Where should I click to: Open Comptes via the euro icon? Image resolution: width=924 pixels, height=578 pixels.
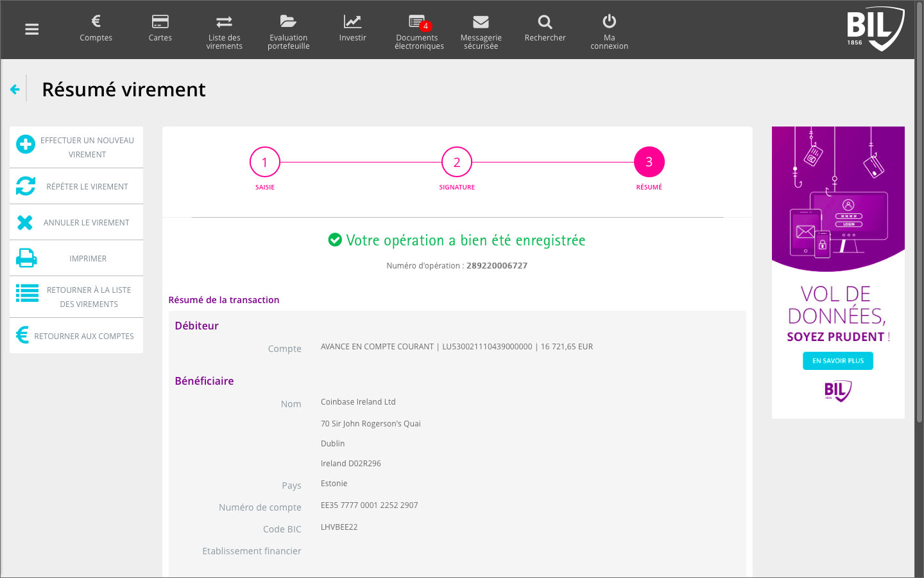pyautogui.click(x=96, y=22)
